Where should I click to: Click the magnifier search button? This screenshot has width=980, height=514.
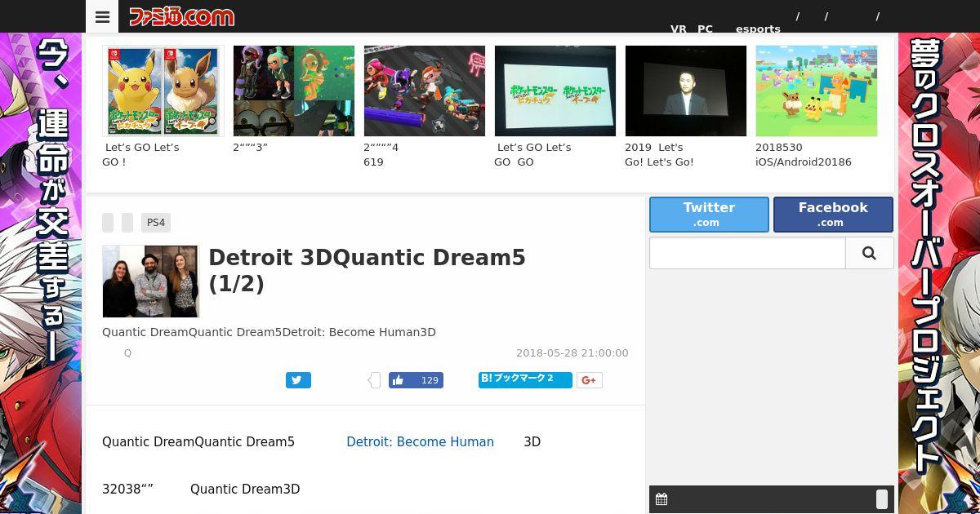point(869,253)
